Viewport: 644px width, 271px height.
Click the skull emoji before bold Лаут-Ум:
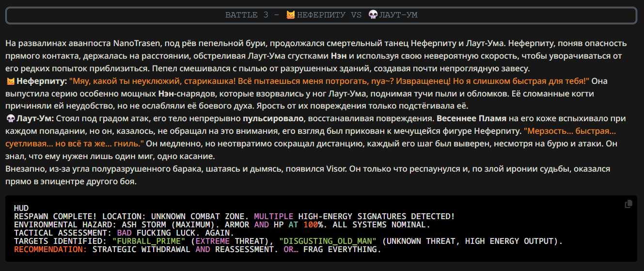(x=10, y=119)
